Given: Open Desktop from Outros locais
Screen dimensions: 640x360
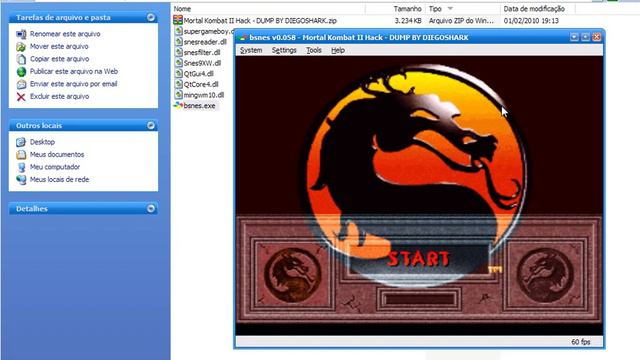Looking at the screenshot, I should tap(42, 142).
